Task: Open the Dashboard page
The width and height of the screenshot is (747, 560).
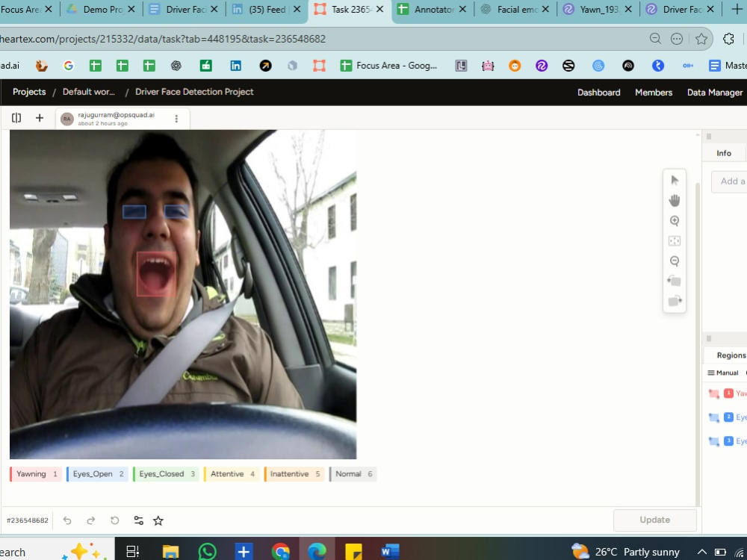Action: click(599, 93)
